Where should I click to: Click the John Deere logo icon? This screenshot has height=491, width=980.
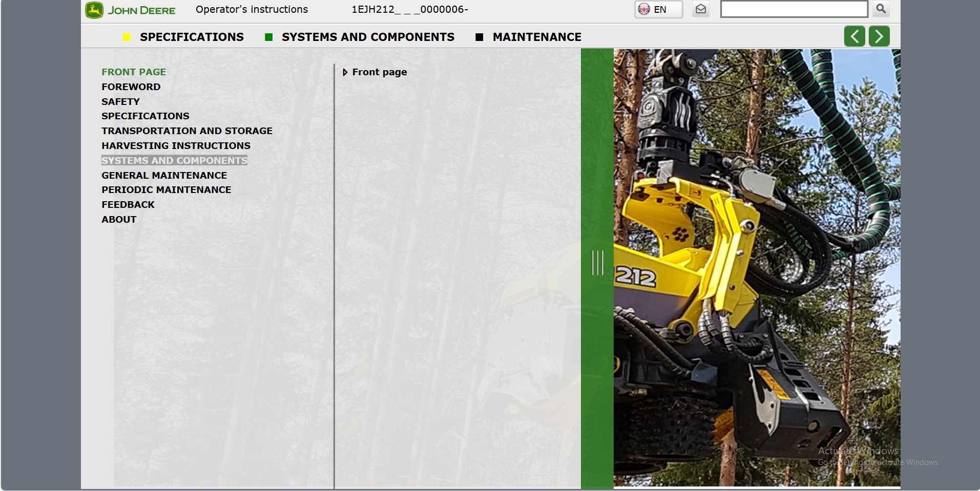[94, 10]
